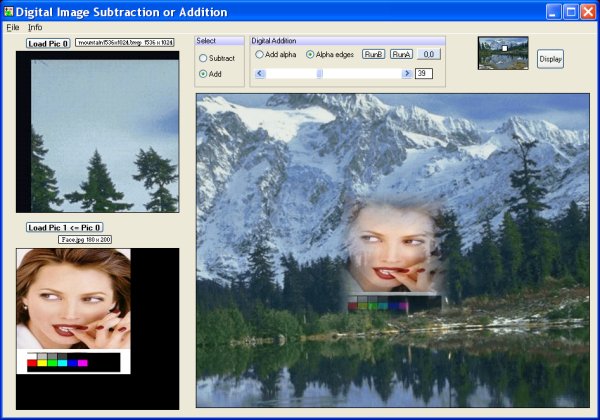This screenshot has width=600, height=420.
Task: Select the Add radio button
Action: tap(203, 74)
